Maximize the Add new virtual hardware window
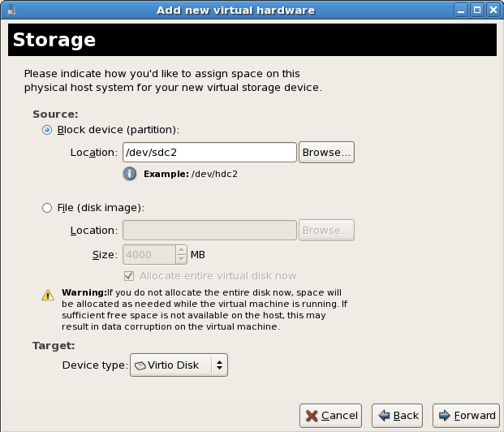Screen dimensions: 504x432 [x=478, y=11]
